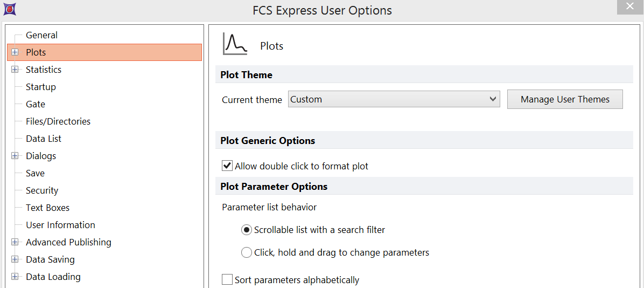The image size is (644, 288).
Task: Click the FCS Express app logo icon
Action: 9,9
